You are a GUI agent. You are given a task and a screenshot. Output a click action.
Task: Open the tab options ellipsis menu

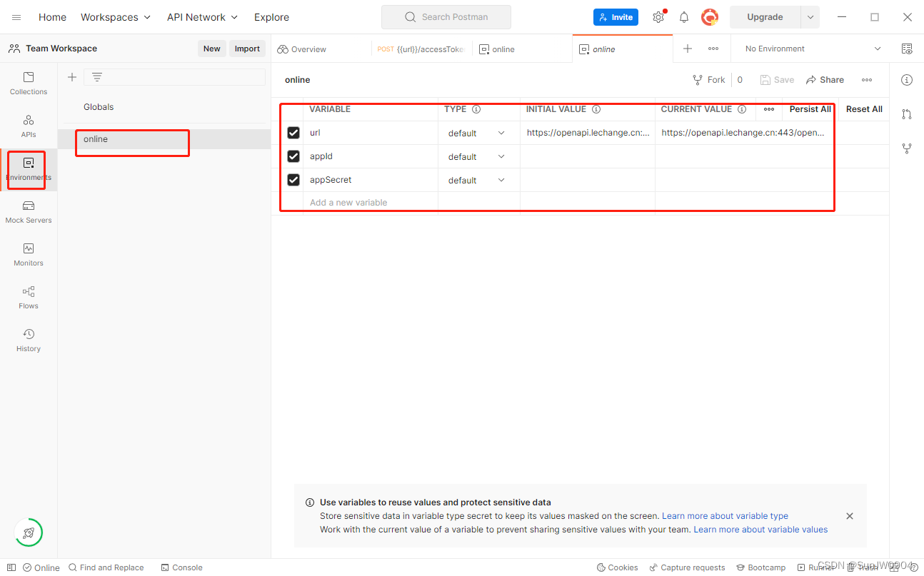713,49
